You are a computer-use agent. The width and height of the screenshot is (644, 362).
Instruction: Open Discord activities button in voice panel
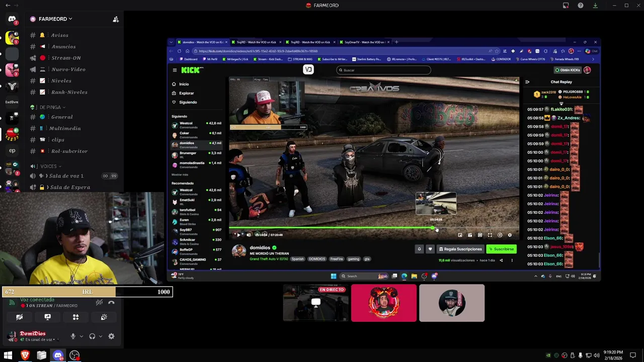[75, 317]
